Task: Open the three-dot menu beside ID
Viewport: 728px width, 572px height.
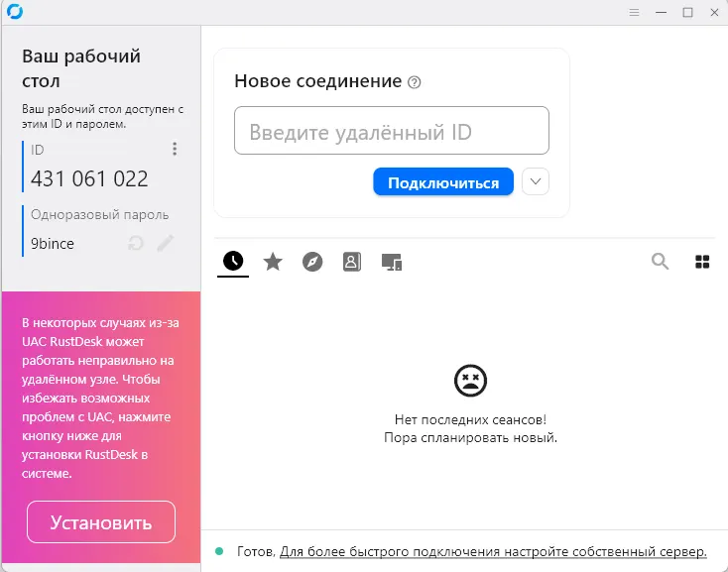Action: coord(175,149)
